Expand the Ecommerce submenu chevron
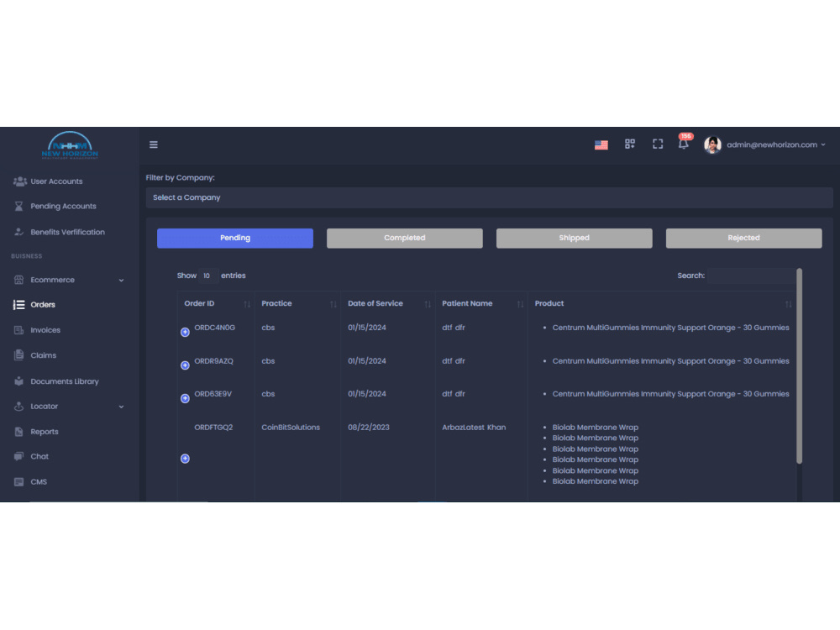 121,281
